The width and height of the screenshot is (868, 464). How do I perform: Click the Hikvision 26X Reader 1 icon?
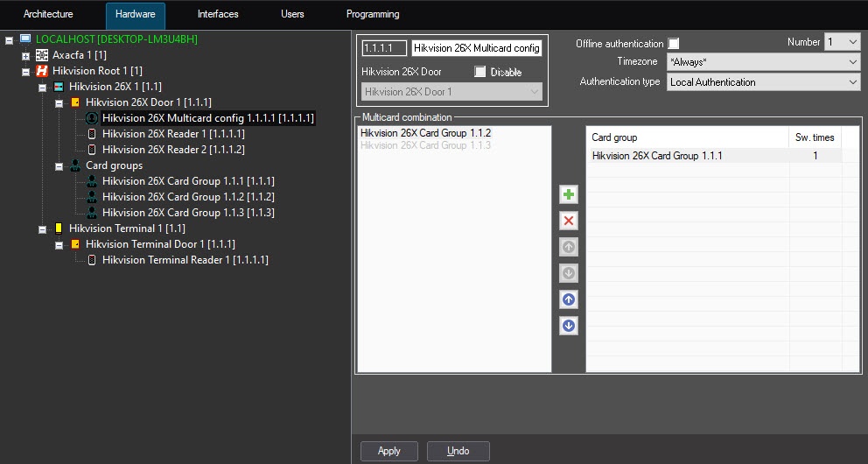[x=92, y=133]
